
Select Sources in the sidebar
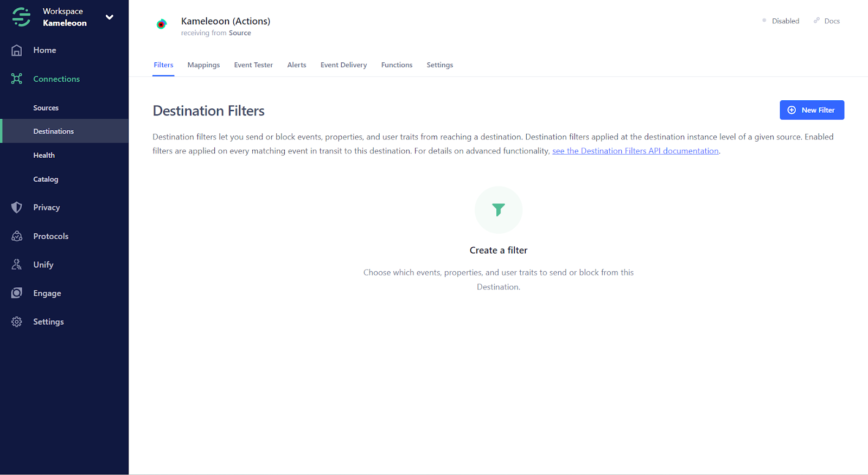46,108
